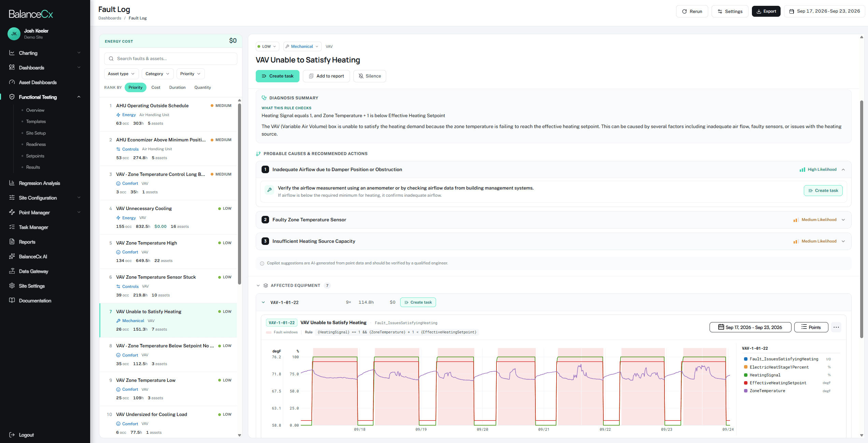Click the Affected Equipment layers icon
Viewport: 868px width, 443px height.
click(x=266, y=286)
